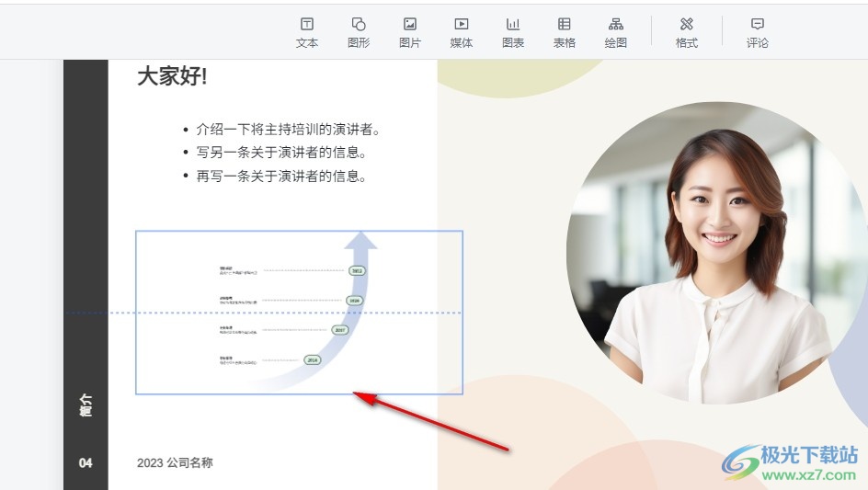This screenshot has height=490, width=868.
Task: Open the 绘图 diagram tool
Action: pyautogui.click(x=615, y=33)
